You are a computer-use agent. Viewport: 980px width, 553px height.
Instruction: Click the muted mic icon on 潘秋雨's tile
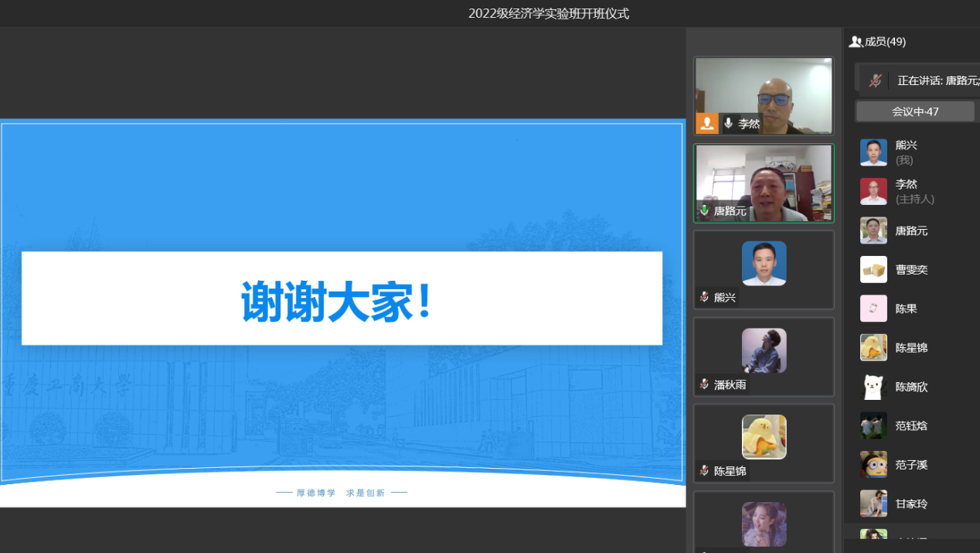[x=704, y=384]
